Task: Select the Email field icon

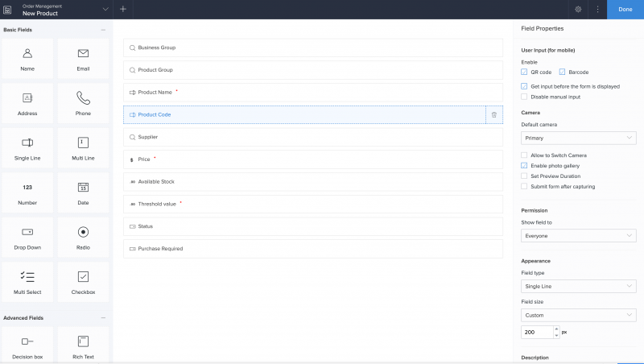Action: coord(83,54)
